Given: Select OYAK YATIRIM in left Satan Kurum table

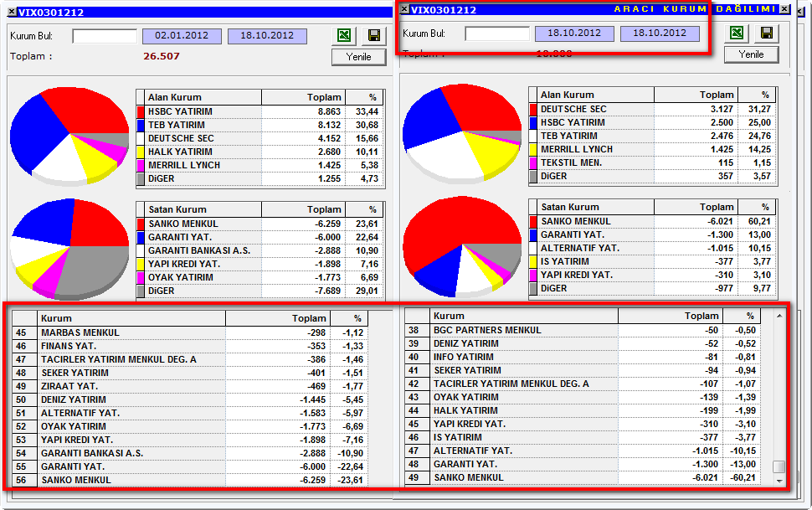Looking at the screenshot, I should [260, 278].
